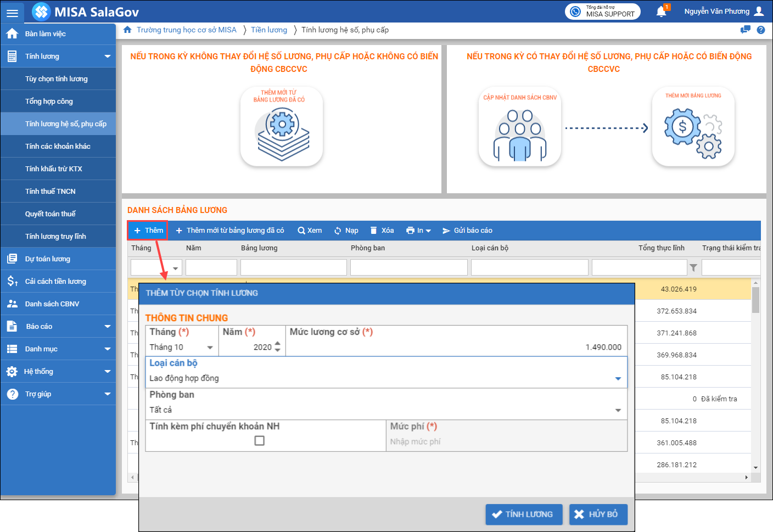Click the Tính lương calculator icon
The height and width of the screenshot is (532, 773).
click(x=12, y=56)
